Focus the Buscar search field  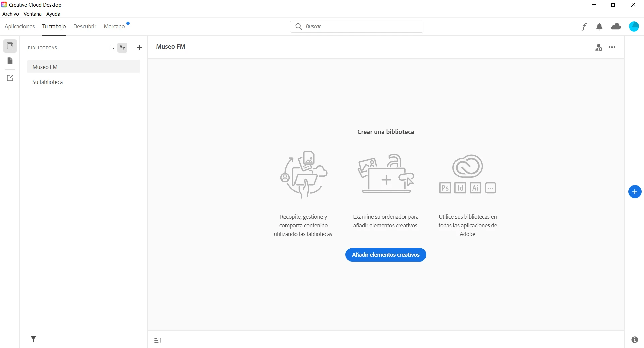[357, 26]
